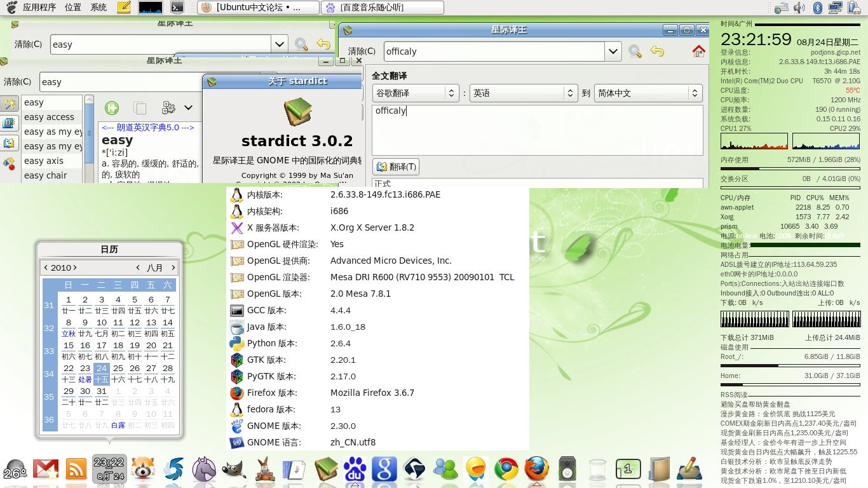
Task: Open the 简体中文 target language dropdown
Action: tap(648, 93)
